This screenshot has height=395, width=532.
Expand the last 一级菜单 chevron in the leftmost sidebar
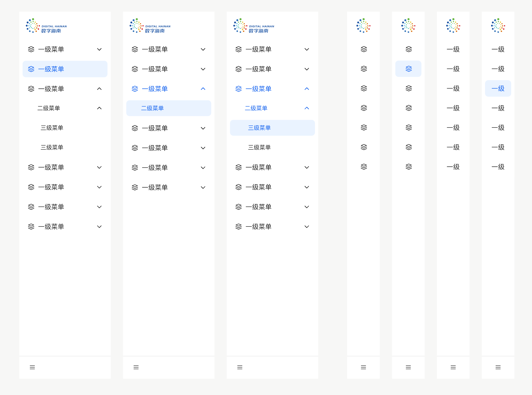(99, 227)
